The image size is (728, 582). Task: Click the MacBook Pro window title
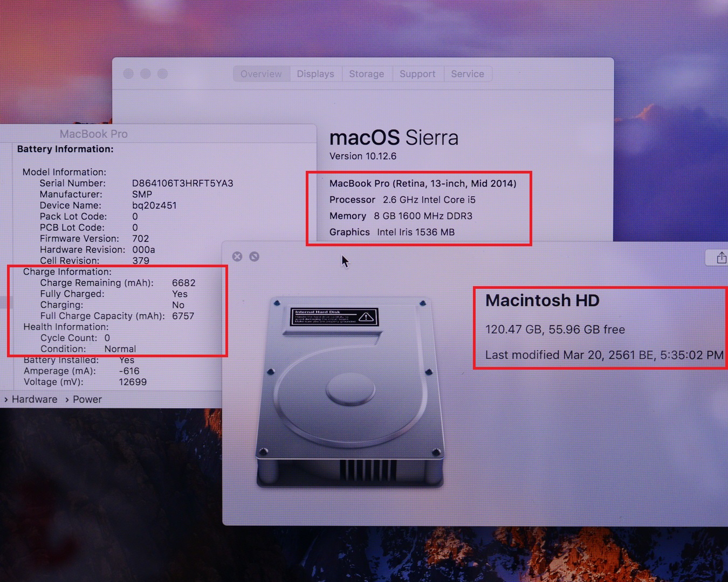pos(94,134)
